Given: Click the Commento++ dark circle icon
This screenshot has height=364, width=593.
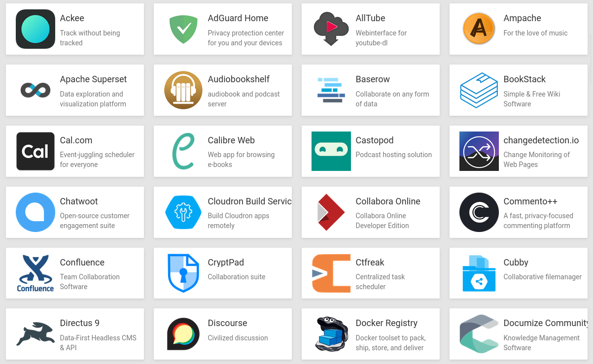Looking at the screenshot, I should [479, 212].
